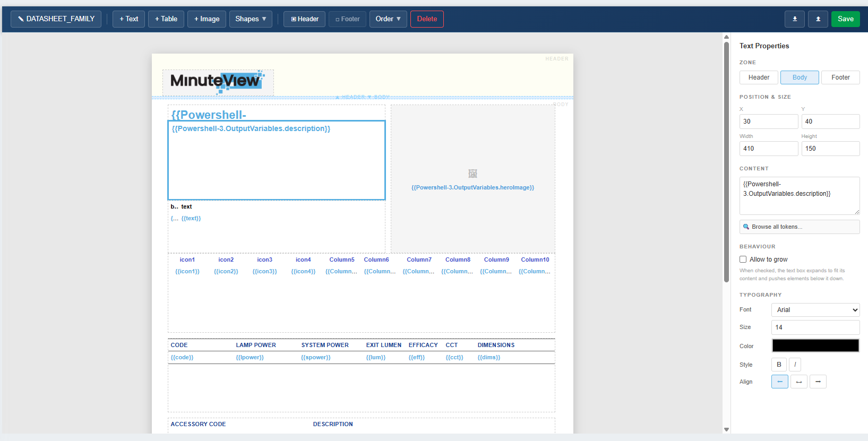This screenshot has height=441, width=868.
Task: Click the {{dims}} token cell
Action: (489, 357)
